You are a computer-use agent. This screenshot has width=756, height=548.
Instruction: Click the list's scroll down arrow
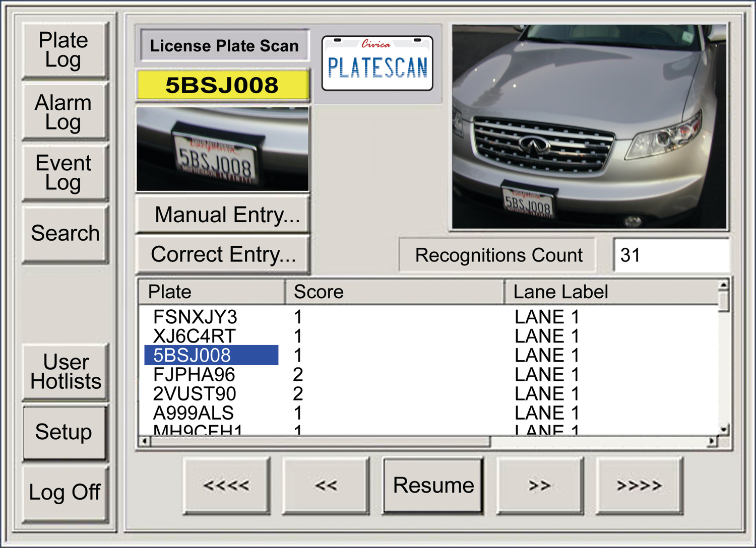coord(724,430)
